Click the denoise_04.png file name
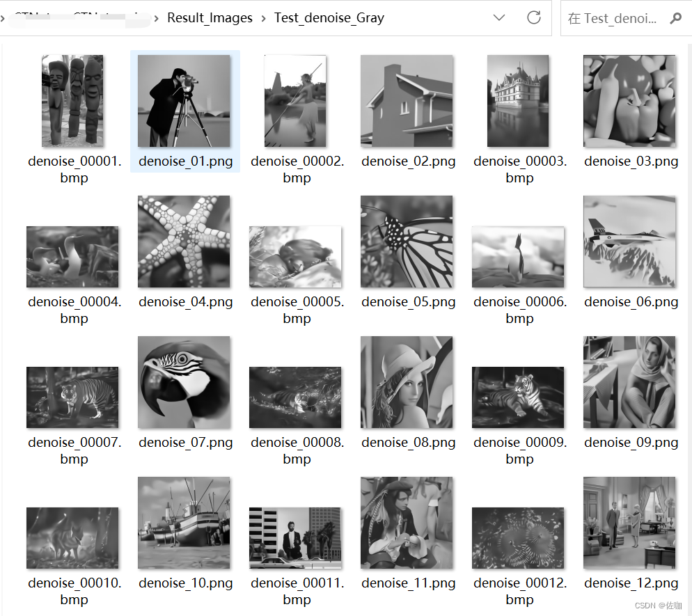Image resolution: width=692 pixels, height=616 pixels. coord(185,302)
